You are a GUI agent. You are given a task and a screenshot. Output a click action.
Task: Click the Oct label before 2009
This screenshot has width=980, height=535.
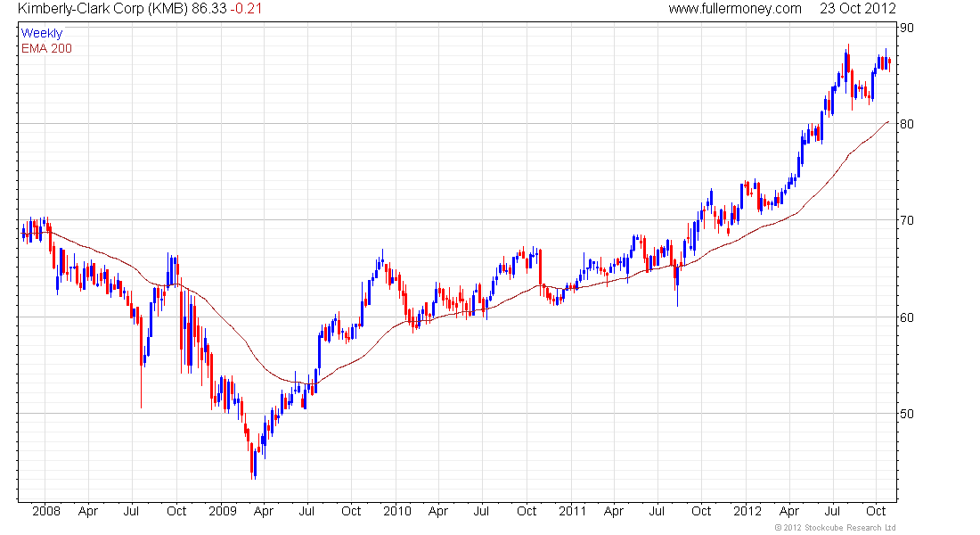pos(176,511)
